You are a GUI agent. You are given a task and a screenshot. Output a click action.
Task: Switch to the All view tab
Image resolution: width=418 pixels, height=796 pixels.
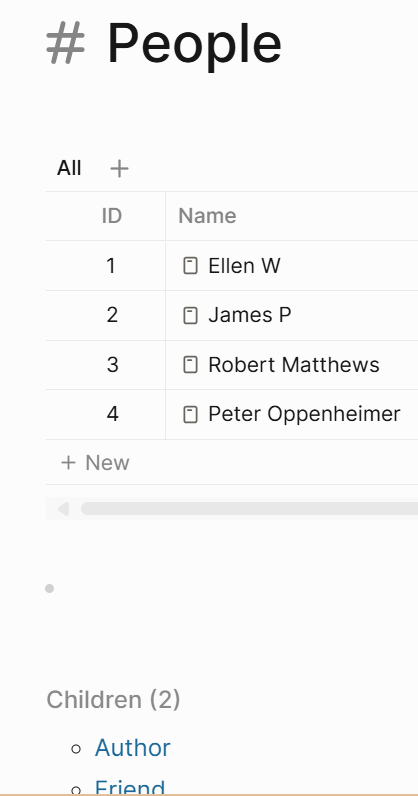click(69, 168)
